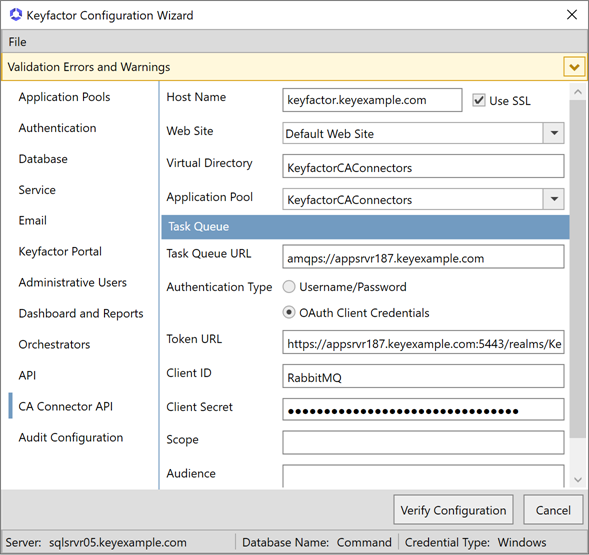
Task: Click the Cancel button
Action: point(553,510)
